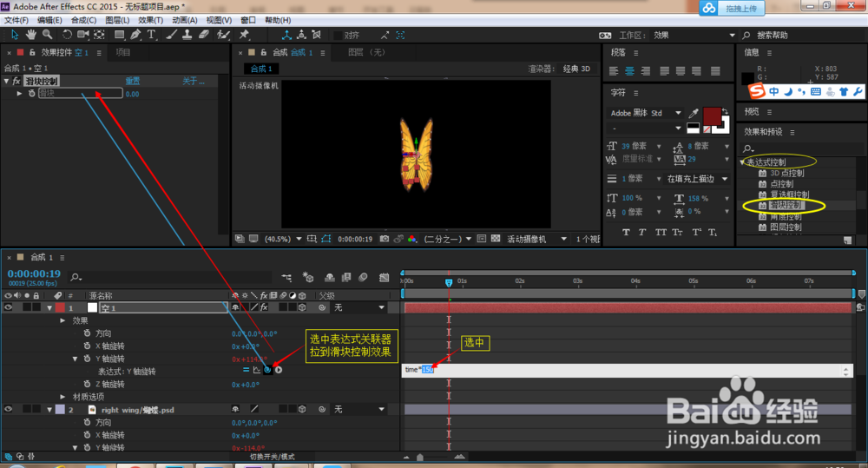Screen dimensions: 868x468
Task: Toggle the Y 轴旋转 stopwatch of 空 1
Action: pos(87,359)
